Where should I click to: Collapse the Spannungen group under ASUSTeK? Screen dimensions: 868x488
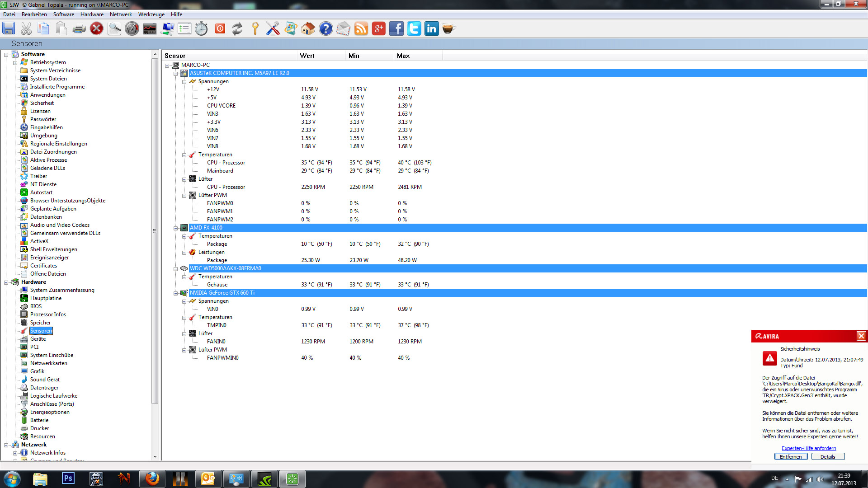[184, 82]
